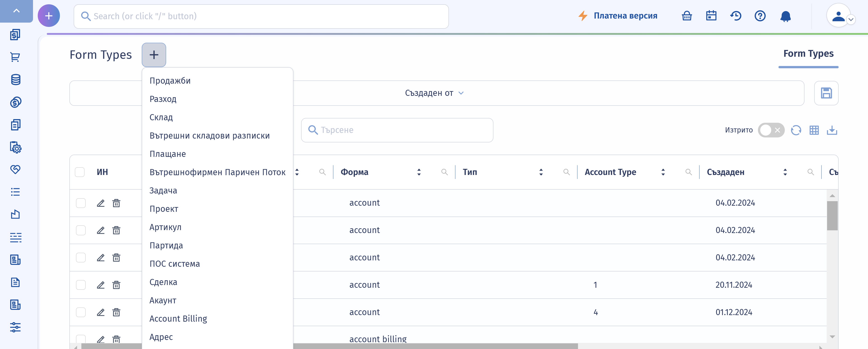Check the select-all checkbox next to ИН
This screenshot has height=349, width=868.
coord(80,172)
